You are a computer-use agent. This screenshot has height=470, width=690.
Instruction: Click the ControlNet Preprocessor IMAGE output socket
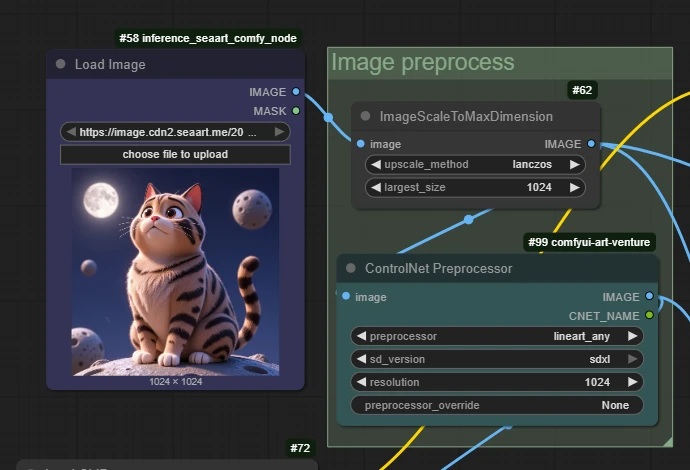coord(649,296)
